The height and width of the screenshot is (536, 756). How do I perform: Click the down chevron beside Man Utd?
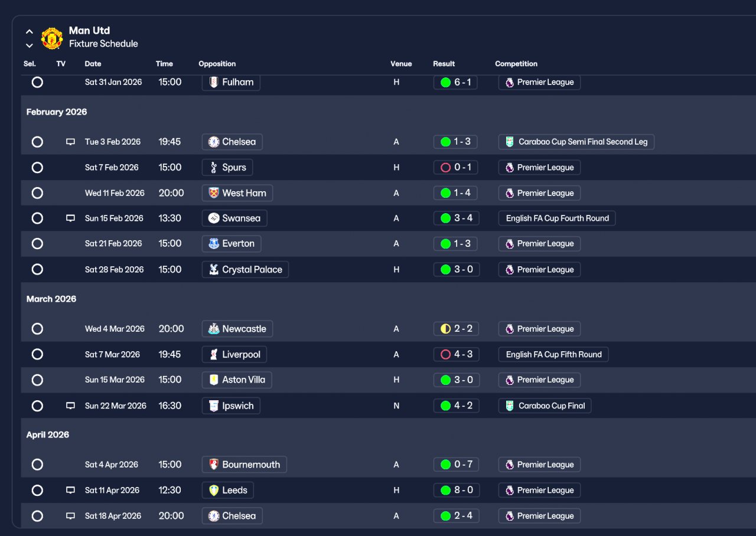[x=30, y=45]
